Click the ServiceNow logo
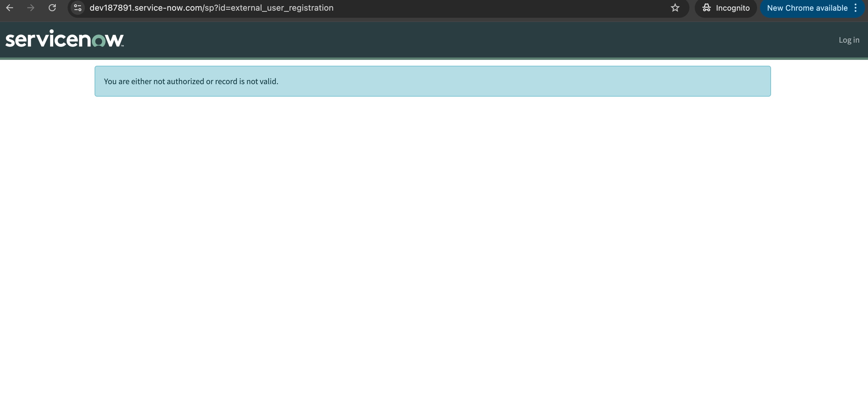Viewport: 868px width, 416px height. point(65,38)
